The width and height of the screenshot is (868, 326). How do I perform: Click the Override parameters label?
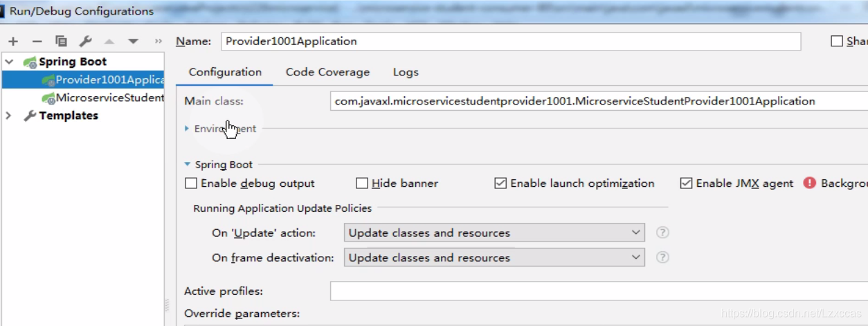coord(242,314)
